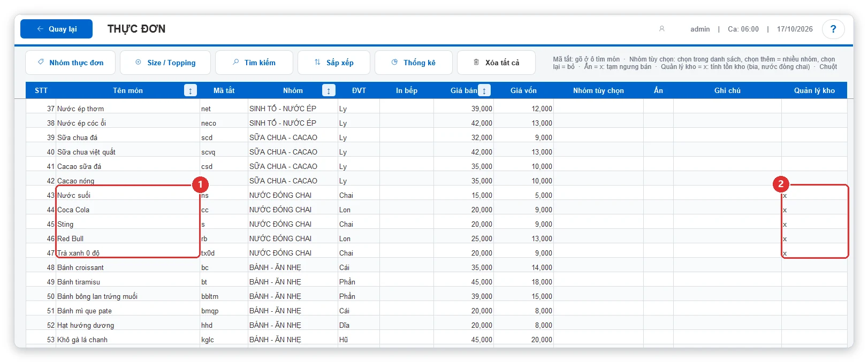Click the Red Bull item name
The image size is (868, 362).
pos(71,238)
